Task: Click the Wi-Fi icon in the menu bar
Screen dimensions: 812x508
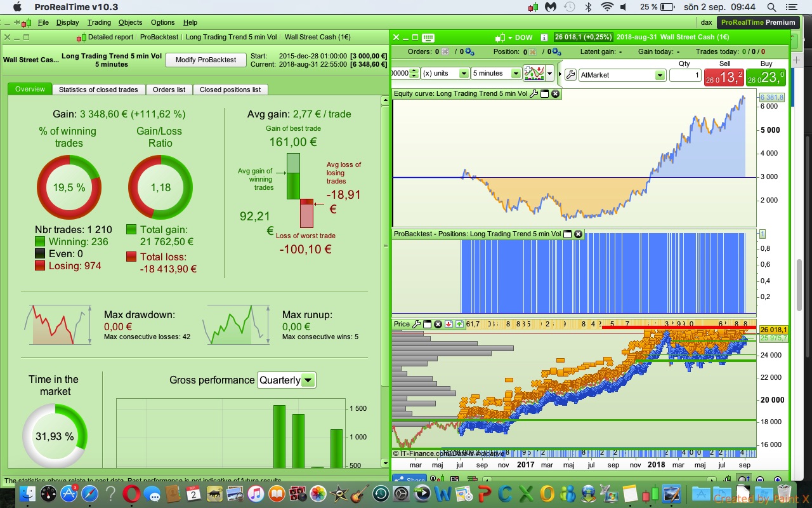Action: click(607, 7)
